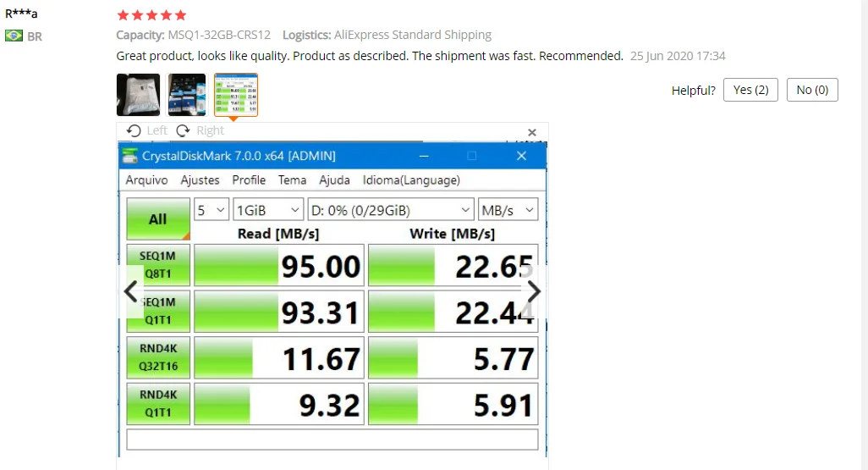Viewport: 868px width, 470px height.
Task: Start all benchmarks with the All button
Action: [158, 219]
